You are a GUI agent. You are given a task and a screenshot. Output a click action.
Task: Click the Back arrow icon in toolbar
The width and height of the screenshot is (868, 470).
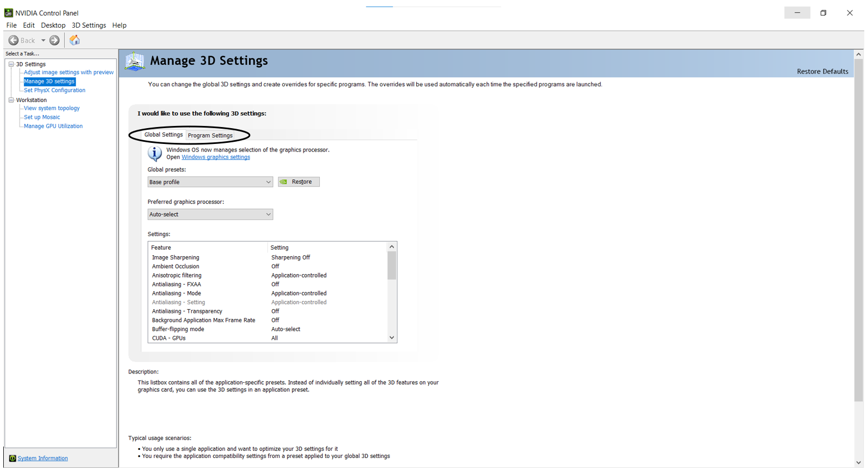coord(14,40)
